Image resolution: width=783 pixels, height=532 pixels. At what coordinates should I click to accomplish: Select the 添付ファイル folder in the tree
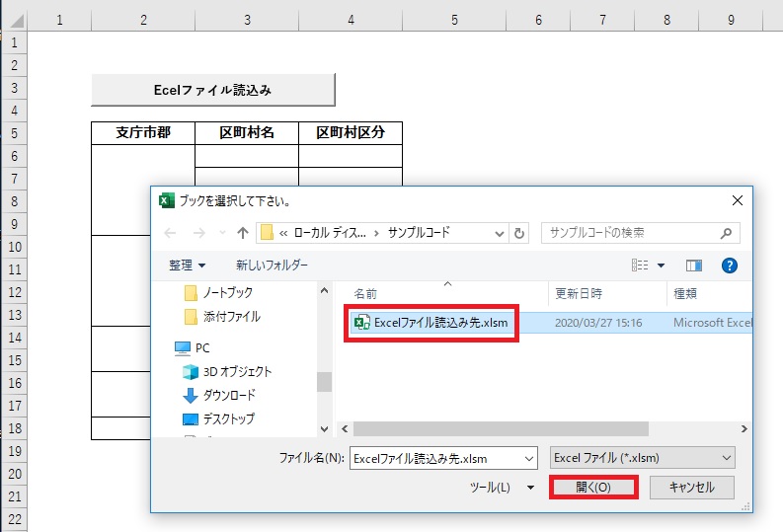(x=223, y=317)
